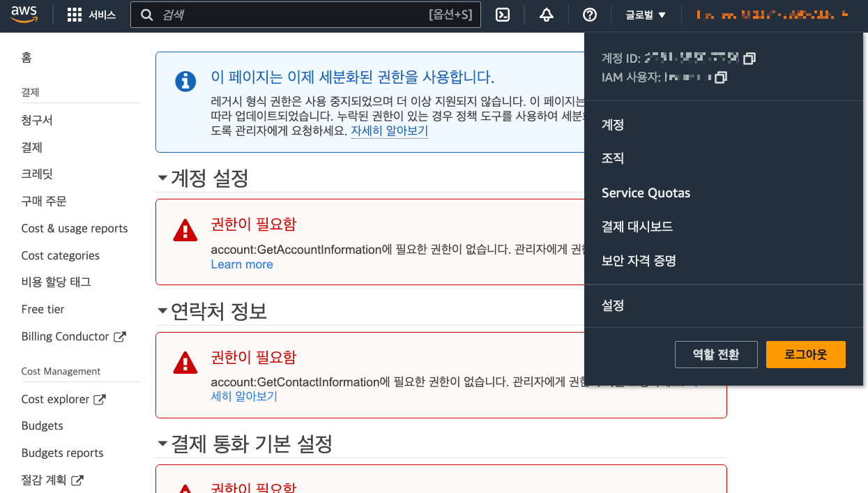Click the 로그아웃 button
Screen dimensions: 868x493
(805, 354)
